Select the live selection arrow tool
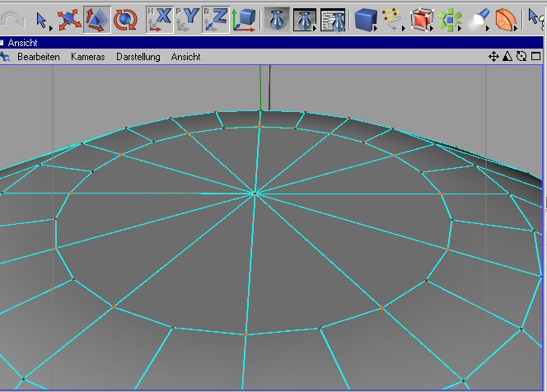Image resolution: width=547 pixels, height=392 pixels. pyautogui.click(x=43, y=18)
